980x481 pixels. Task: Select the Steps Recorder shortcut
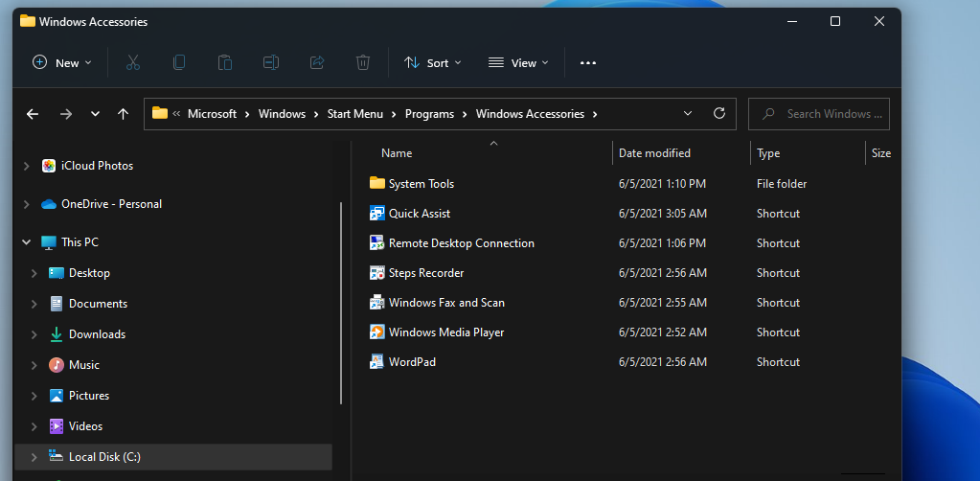click(426, 273)
